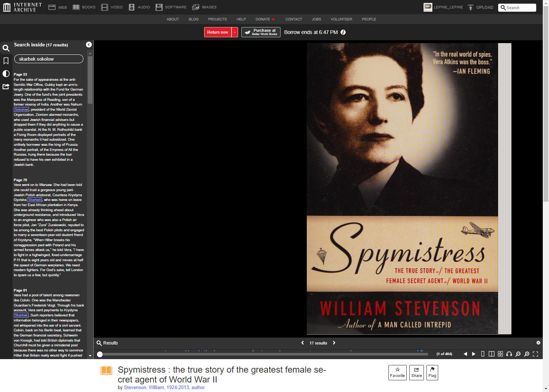Click the Upload arrow icon

tap(471, 7)
